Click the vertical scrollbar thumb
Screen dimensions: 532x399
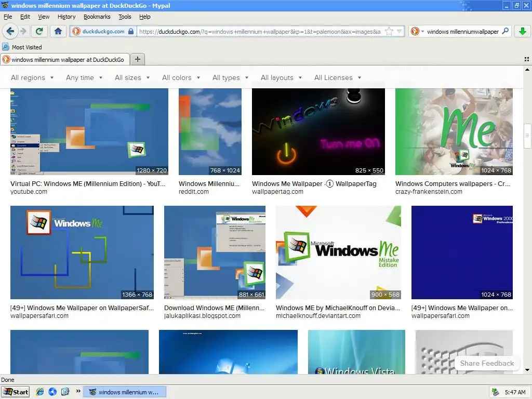[527, 136]
